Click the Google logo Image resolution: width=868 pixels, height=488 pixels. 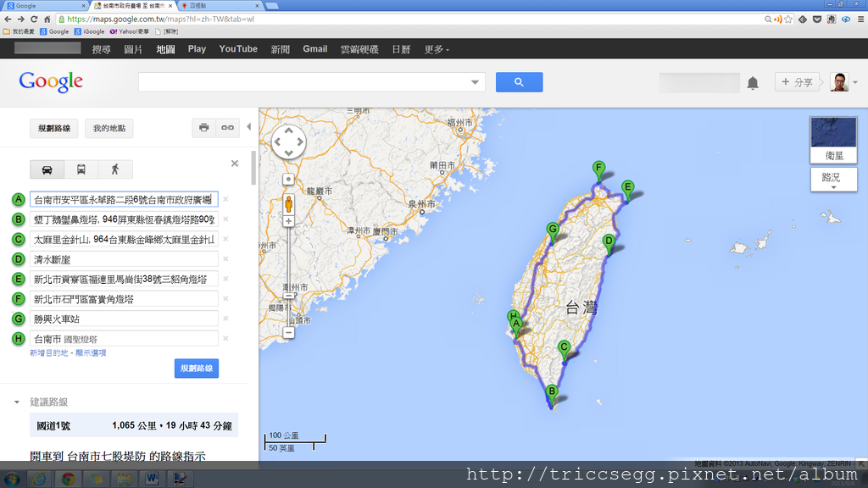tap(51, 82)
